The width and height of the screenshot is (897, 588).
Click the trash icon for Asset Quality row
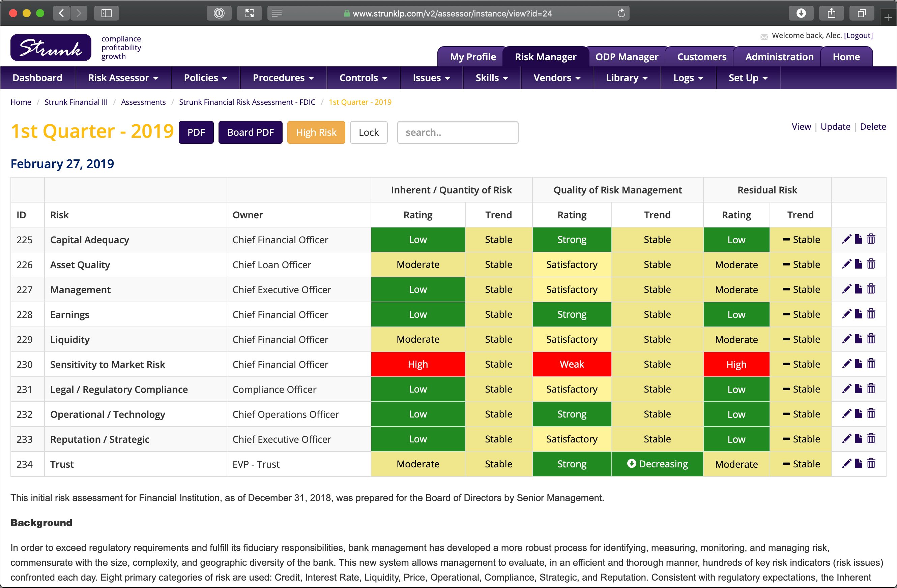871,264
